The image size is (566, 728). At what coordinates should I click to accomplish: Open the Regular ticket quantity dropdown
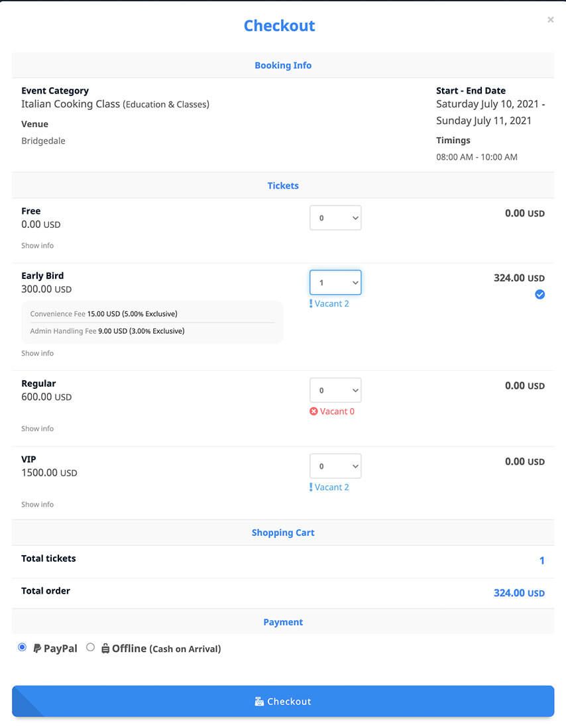335,390
